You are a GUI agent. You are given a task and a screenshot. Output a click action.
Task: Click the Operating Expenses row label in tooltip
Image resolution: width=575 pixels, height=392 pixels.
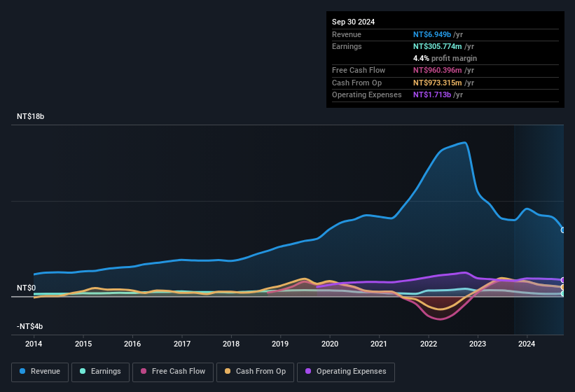(367, 95)
